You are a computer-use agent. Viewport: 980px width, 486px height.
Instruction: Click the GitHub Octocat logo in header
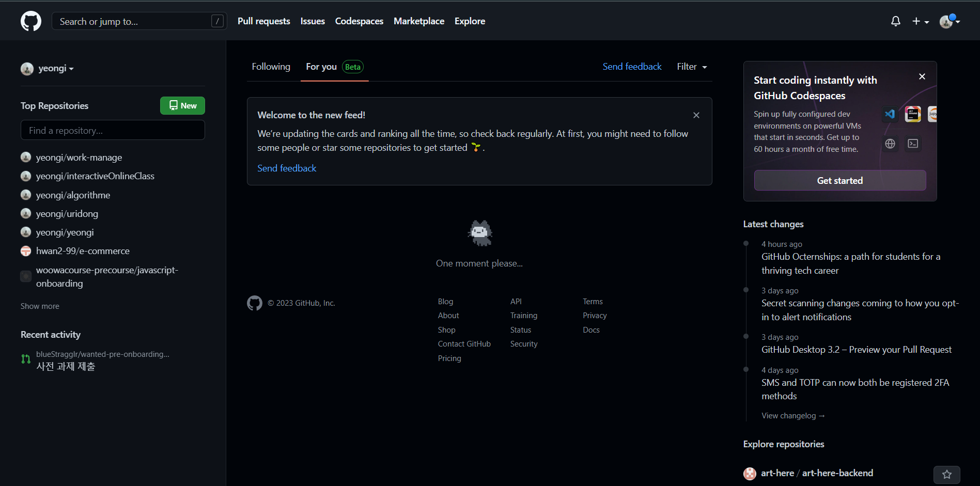click(x=31, y=21)
